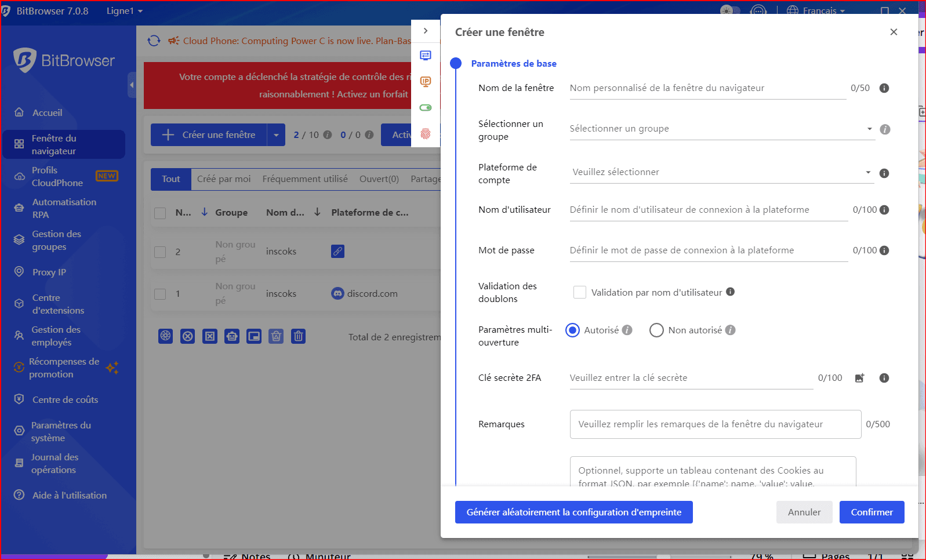
Task: Click Générer aléatoirement la configuration d'empreinte
Action: [573, 512]
